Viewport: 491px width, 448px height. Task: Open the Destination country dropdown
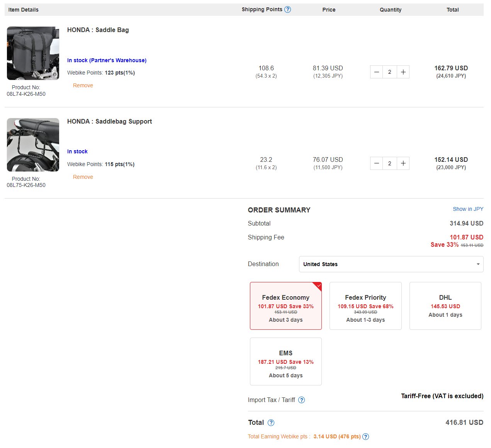click(x=391, y=264)
